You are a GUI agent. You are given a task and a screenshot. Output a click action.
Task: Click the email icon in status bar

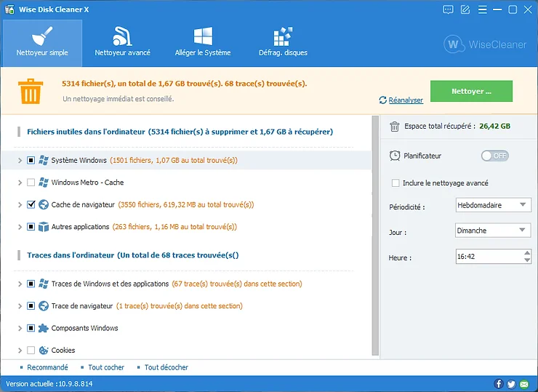(x=524, y=384)
